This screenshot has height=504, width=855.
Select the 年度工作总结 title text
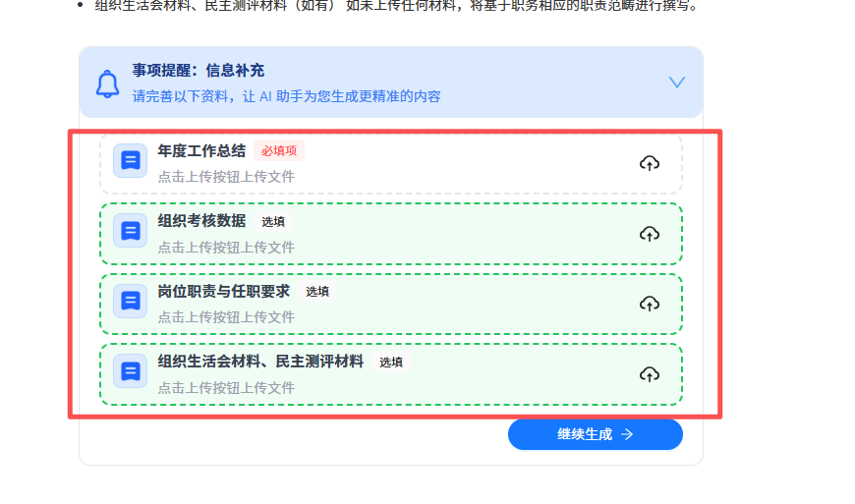[201, 151]
